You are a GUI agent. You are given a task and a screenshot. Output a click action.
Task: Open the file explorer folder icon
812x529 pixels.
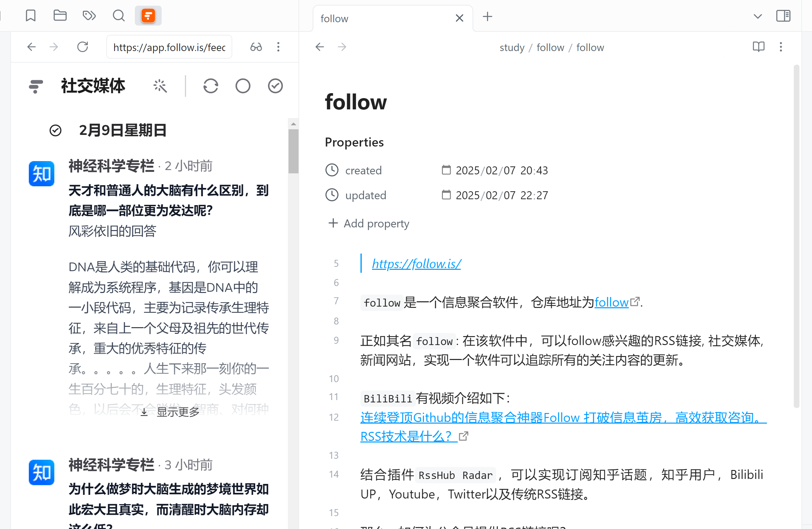[x=60, y=16]
